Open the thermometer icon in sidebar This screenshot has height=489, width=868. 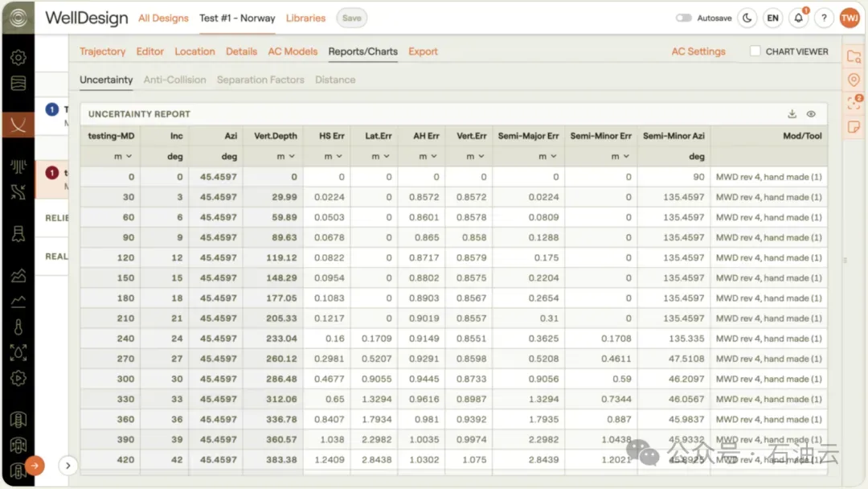18,327
